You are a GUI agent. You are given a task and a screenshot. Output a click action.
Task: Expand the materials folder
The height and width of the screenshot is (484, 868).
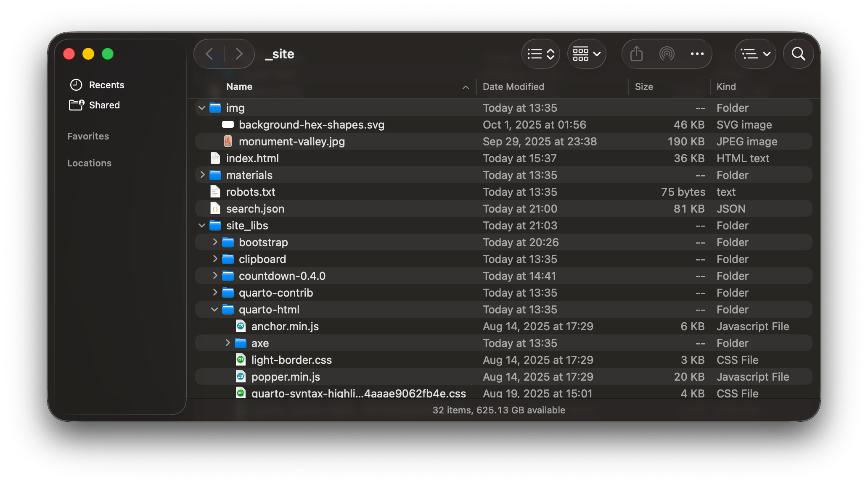202,175
